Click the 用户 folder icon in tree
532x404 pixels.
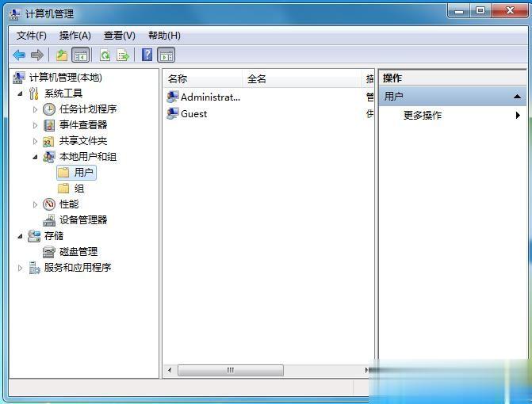[63, 173]
